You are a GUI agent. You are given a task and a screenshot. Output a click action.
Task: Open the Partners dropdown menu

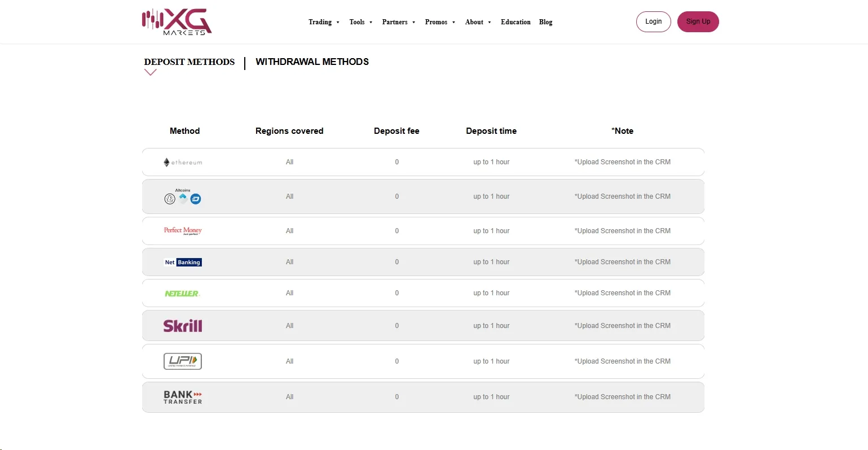point(399,22)
